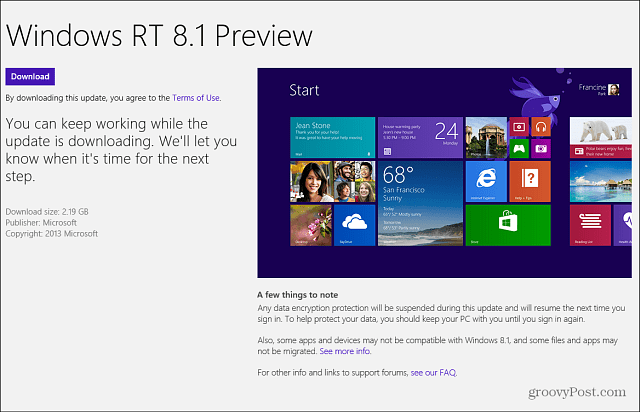Click the Reading List tile
640x412 pixels.
[x=590, y=225]
